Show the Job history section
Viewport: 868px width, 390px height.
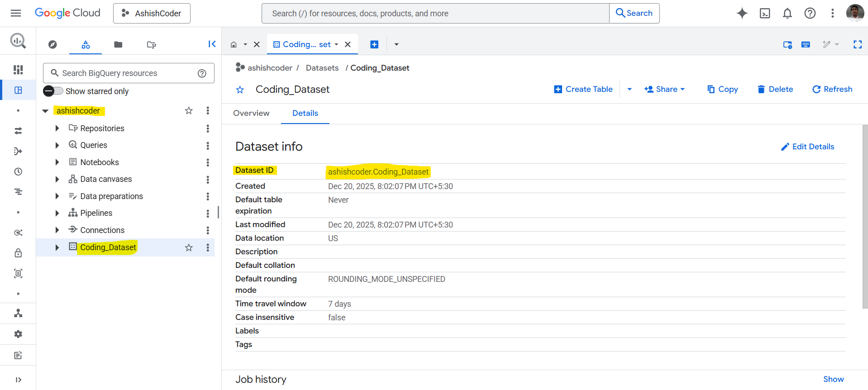click(833, 379)
